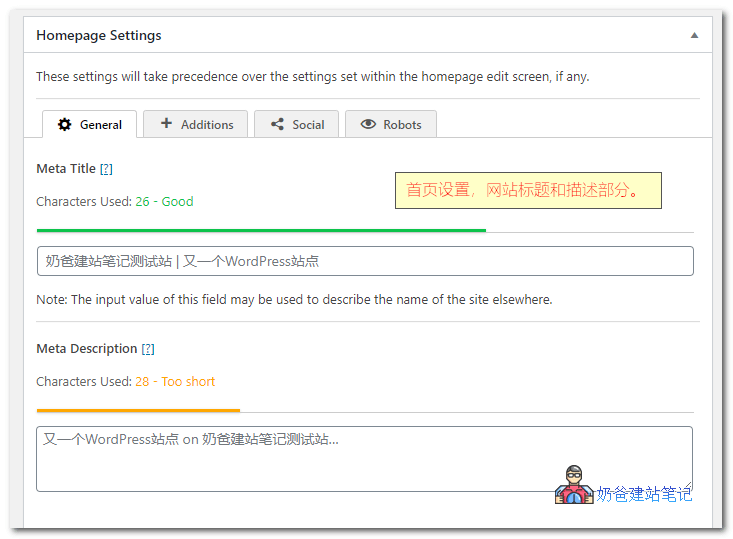Click the Meta Description label
Viewport: 733px width, 539px height.
pos(86,349)
